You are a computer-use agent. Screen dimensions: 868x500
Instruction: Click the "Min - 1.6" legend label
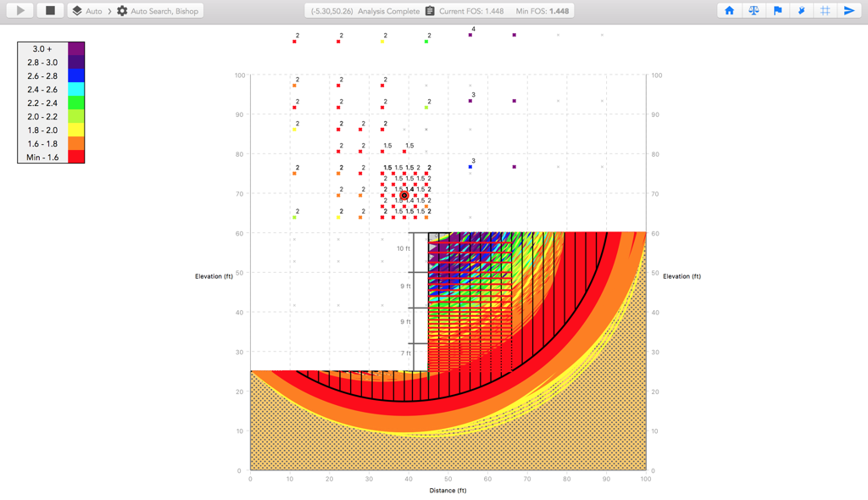tap(42, 158)
